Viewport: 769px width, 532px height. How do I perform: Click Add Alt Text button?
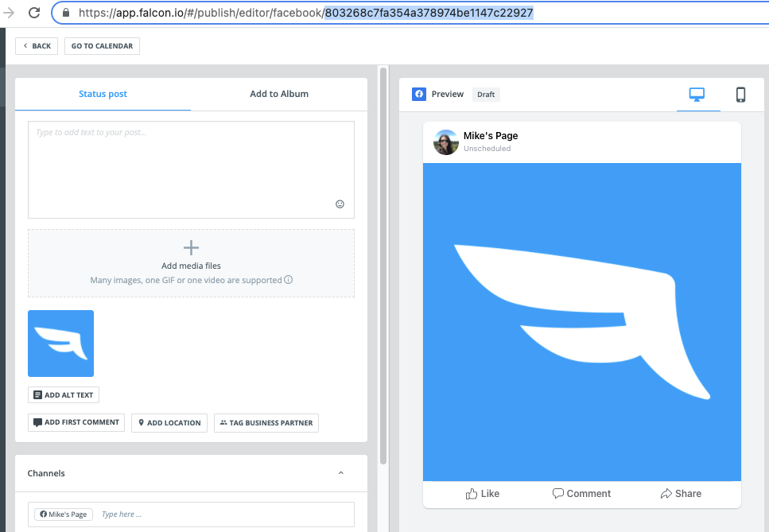coord(64,394)
